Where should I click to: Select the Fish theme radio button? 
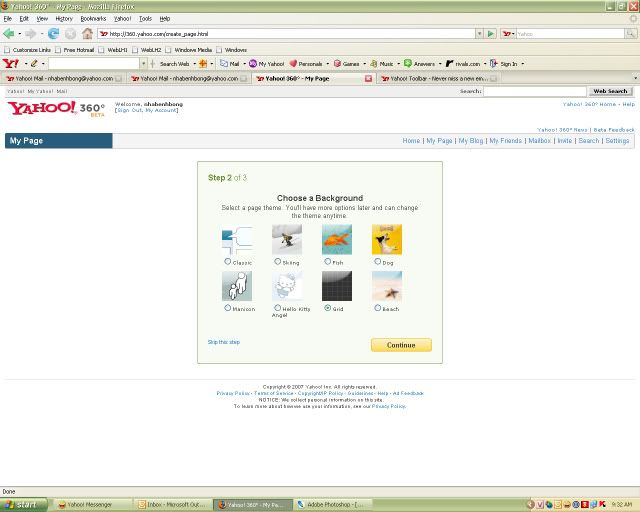click(x=327, y=261)
